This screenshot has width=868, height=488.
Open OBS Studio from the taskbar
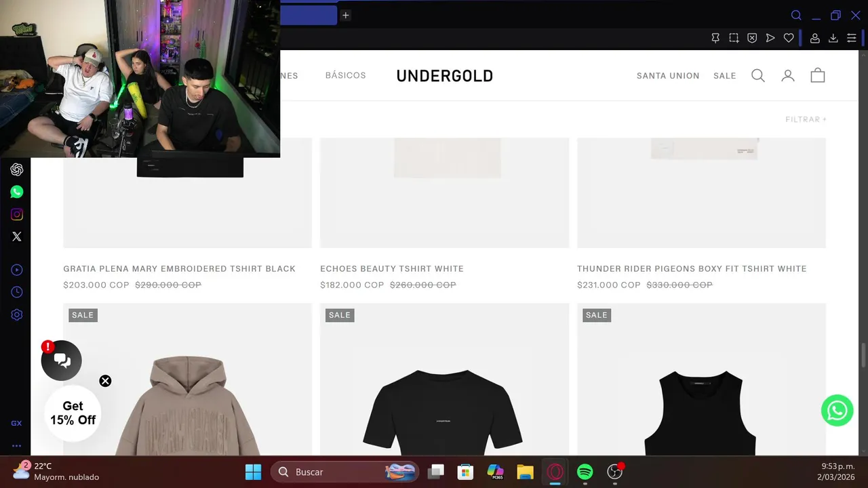pos(615,472)
